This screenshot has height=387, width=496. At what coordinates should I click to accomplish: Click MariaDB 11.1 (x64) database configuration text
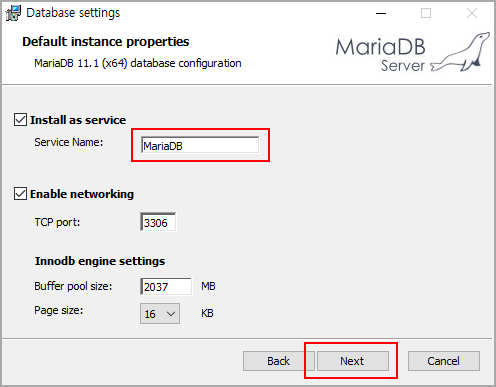(138, 63)
